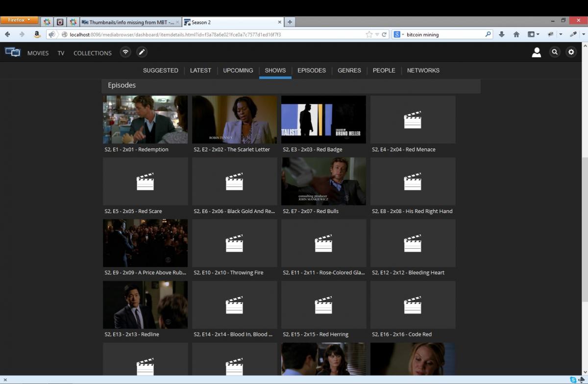The width and height of the screenshot is (588, 384).
Task: Switch to the third pinned tab
Action: point(73,22)
